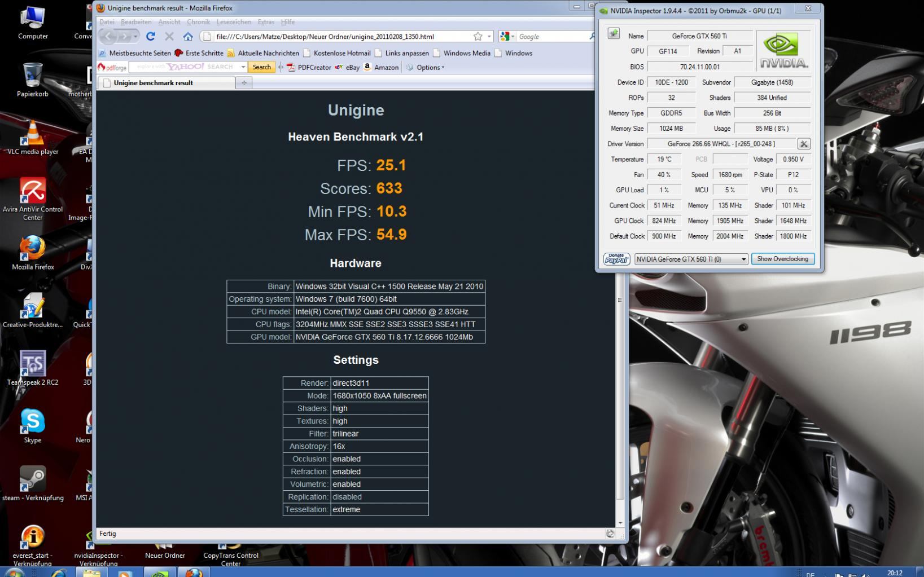
Task: Open Avira AntiVir Control Center shortcut
Action: (33, 199)
